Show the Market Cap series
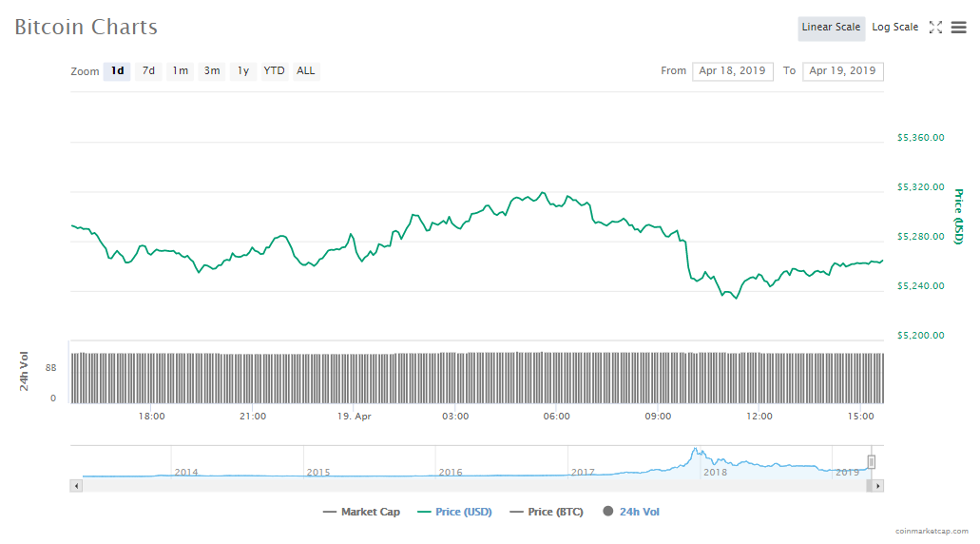The height and width of the screenshot is (544, 980). (x=361, y=512)
